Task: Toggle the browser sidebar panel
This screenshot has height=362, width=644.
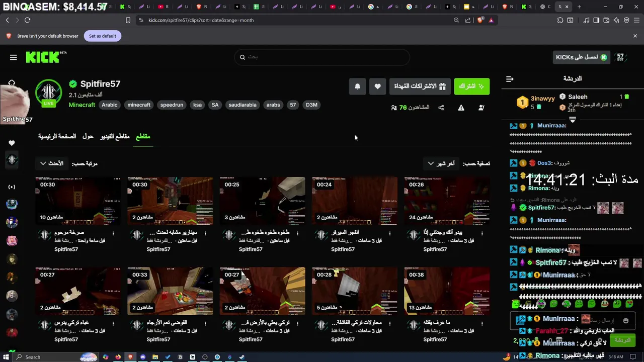Action: point(596,20)
